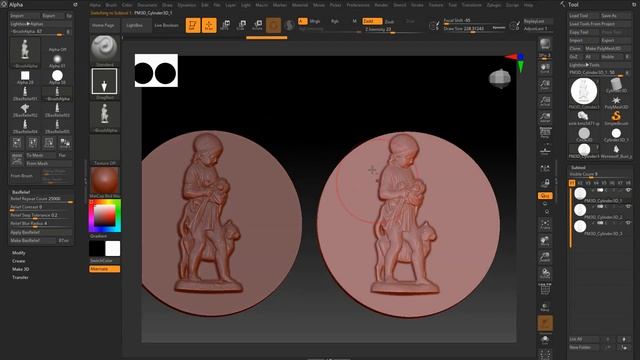
Task: Toggle the Rgb channel button
Action: pyautogui.click(x=335, y=21)
